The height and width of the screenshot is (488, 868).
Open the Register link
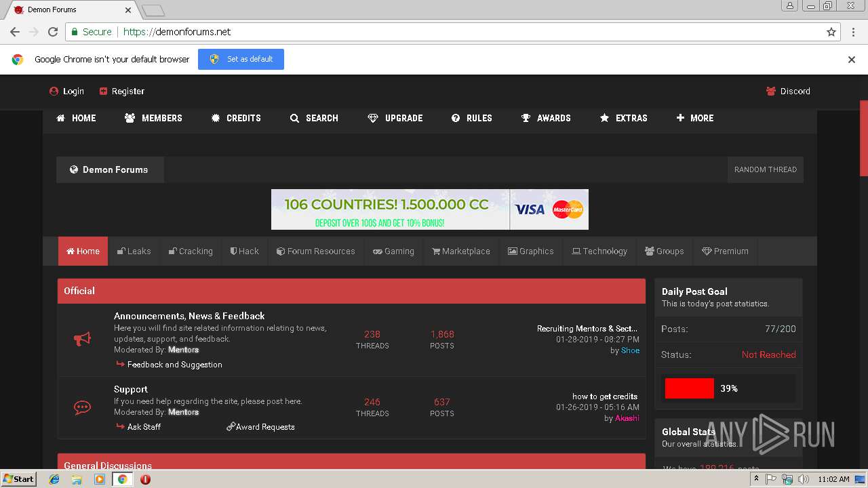pyautogui.click(x=121, y=91)
